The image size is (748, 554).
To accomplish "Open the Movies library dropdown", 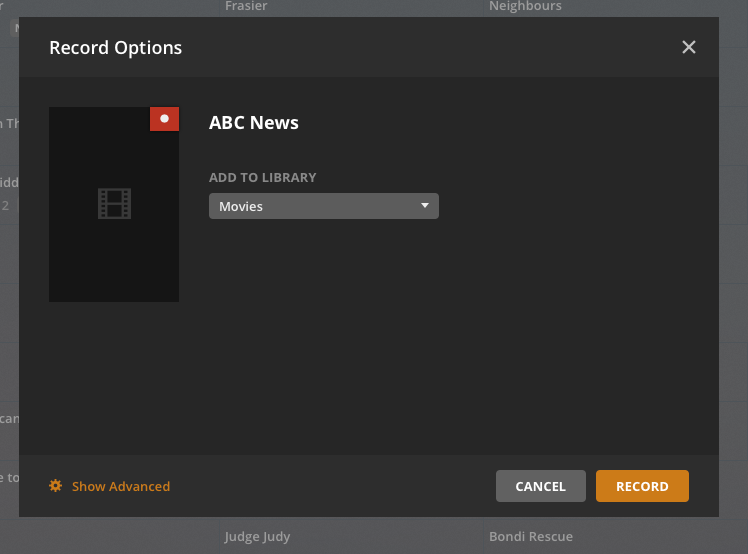I will point(324,206).
